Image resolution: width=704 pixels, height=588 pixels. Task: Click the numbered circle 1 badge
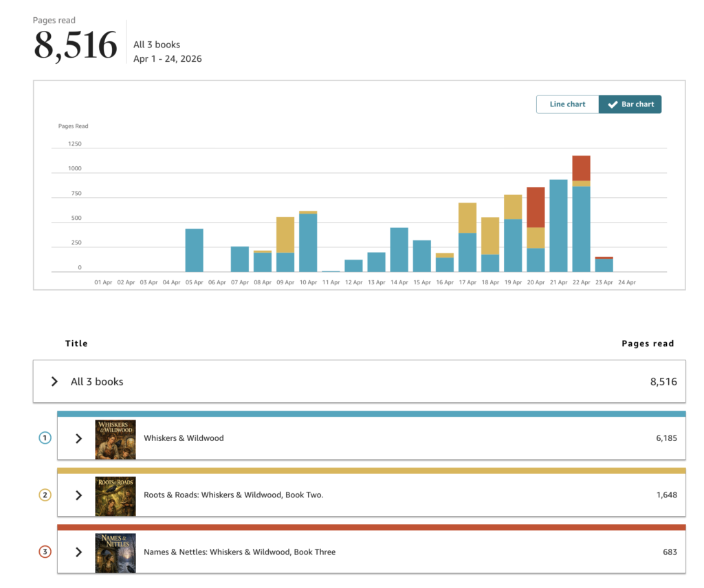tap(45, 438)
